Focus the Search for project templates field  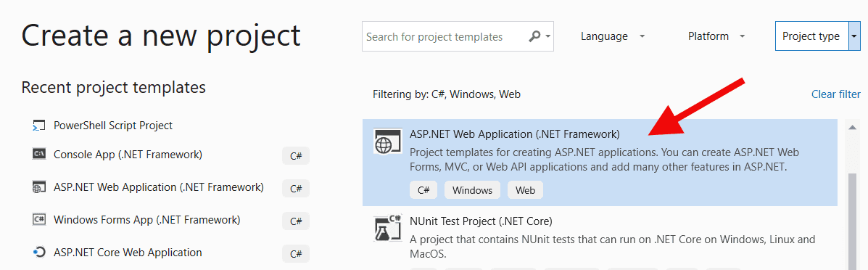(458, 36)
